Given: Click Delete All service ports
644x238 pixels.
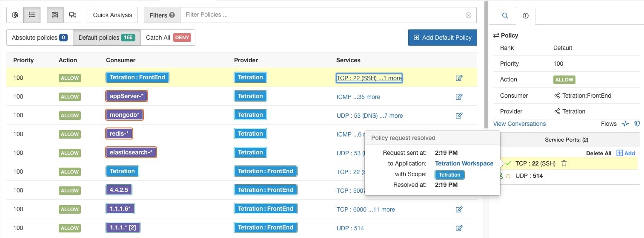Looking at the screenshot, I should pyautogui.click(x=598, y=153).
